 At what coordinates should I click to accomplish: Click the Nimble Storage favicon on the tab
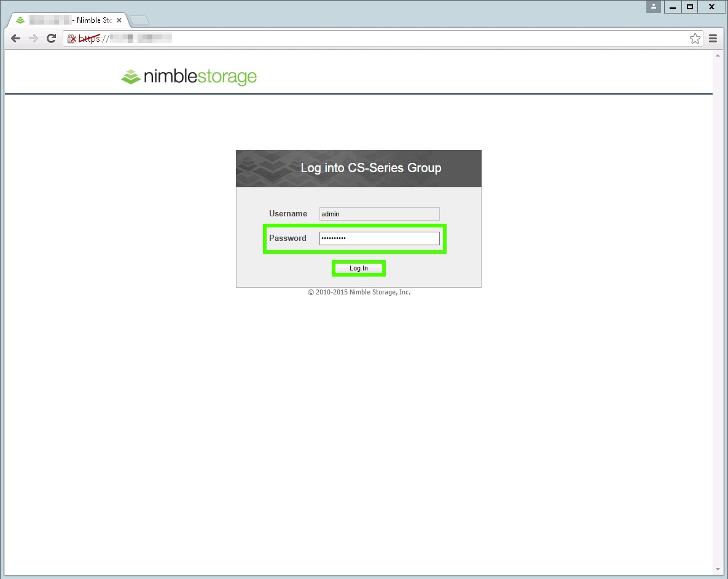pyautogui.click(x=20, y=20)
